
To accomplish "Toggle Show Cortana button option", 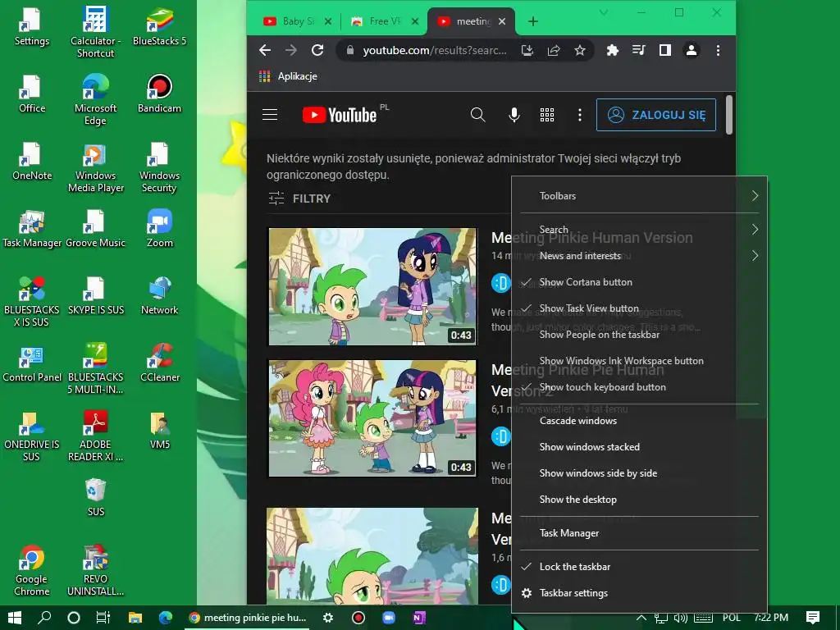I will 640,282.
